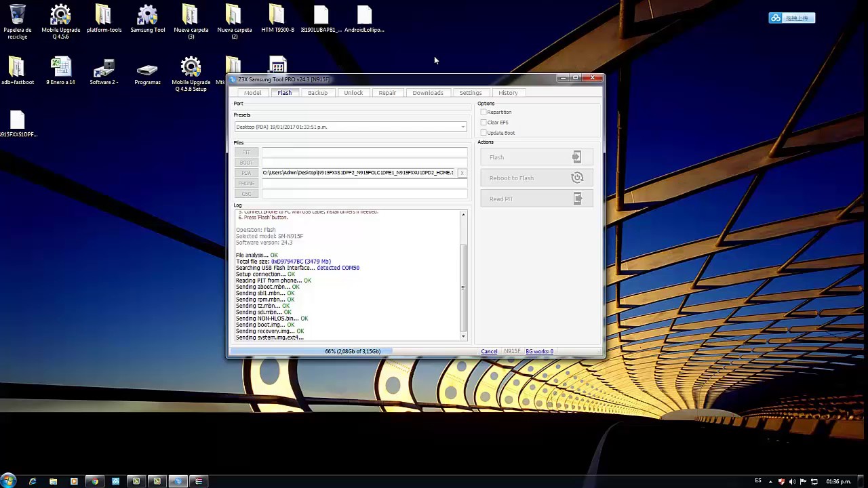The image size is (868, 488).
Task: Switch to the Downloads tab
Action: 428,93
